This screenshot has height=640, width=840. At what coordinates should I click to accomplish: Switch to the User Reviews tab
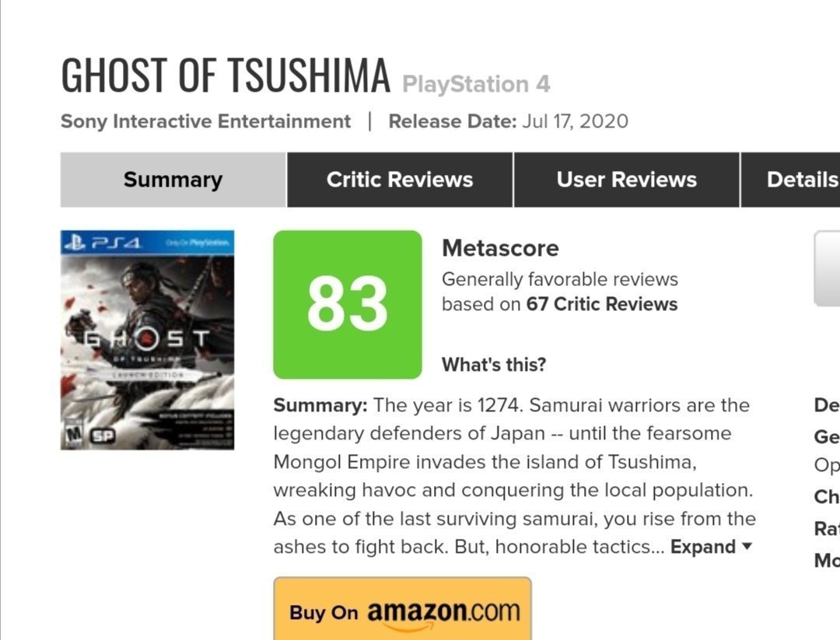click(626, 180)
